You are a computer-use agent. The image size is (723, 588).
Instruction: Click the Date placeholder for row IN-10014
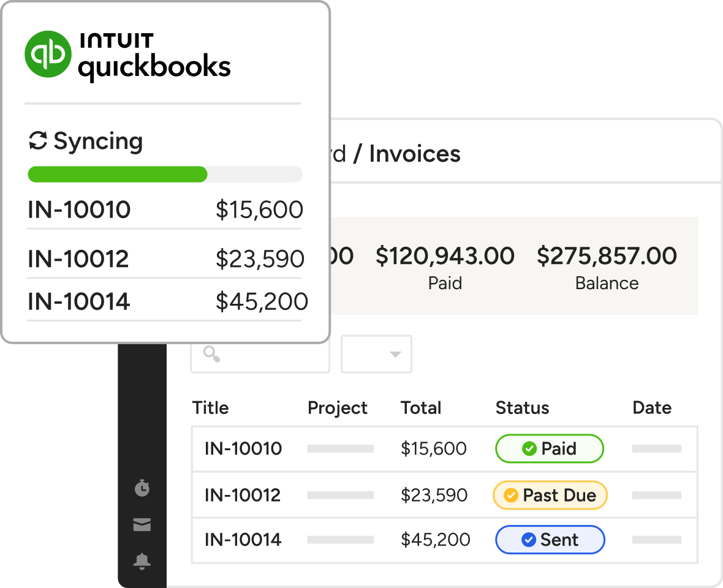657,540
